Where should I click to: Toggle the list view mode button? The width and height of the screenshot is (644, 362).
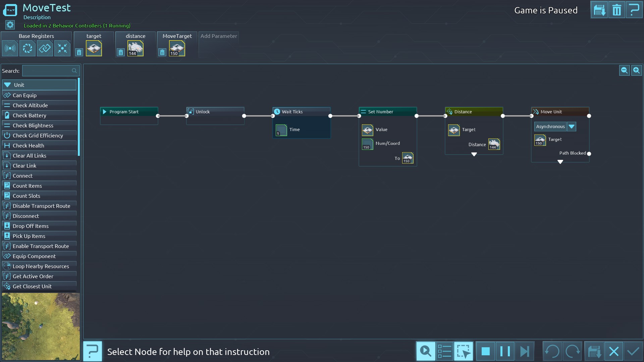point(444,351)
